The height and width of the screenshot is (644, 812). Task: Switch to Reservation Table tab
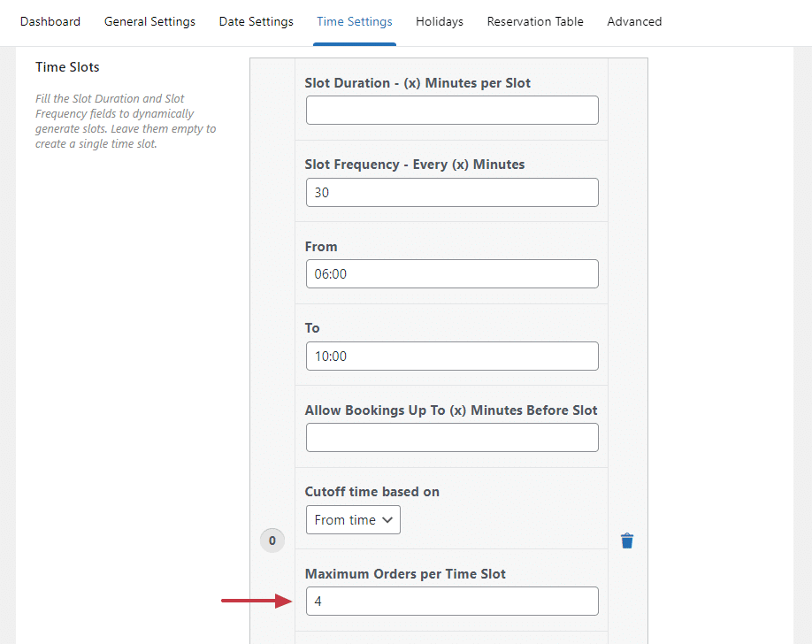tap(535, 21)
